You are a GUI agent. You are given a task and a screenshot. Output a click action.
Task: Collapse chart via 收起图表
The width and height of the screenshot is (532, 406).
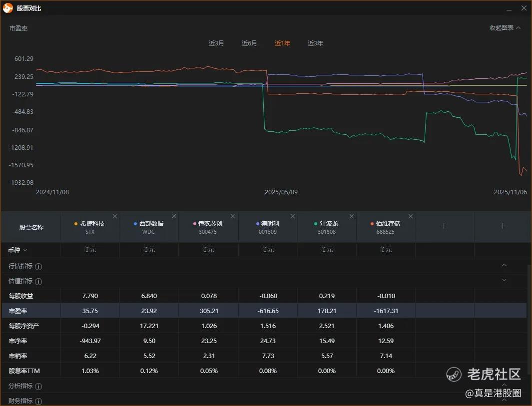click(505, 28)
